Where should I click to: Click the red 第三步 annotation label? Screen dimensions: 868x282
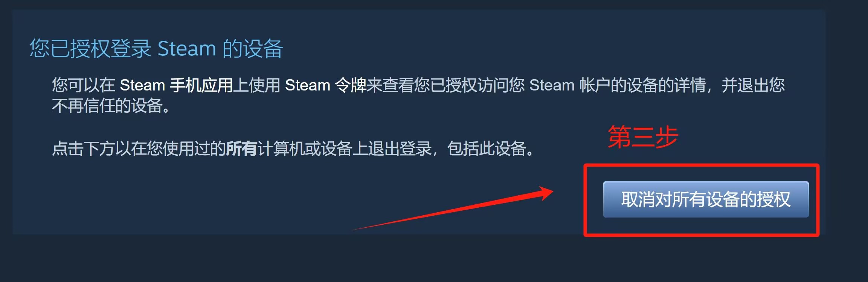[643, 137]
